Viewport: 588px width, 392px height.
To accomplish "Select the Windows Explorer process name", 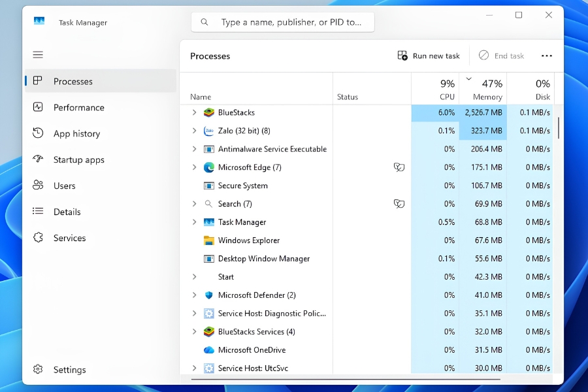I will click(249, 240).
